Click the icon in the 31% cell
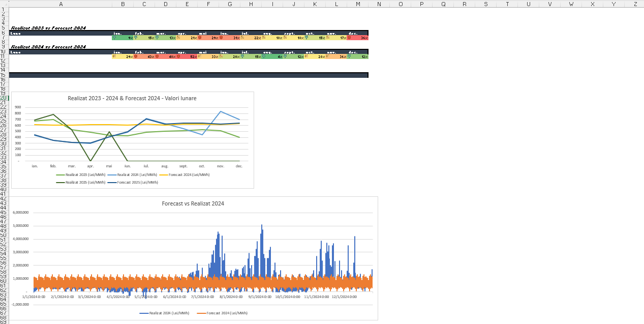The image size is (644, 324). (221, 38)
